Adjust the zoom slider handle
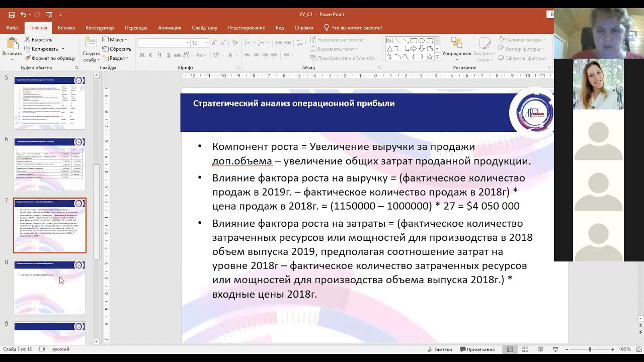Screen dimensions: 644x362 click(x=590, y=349)
